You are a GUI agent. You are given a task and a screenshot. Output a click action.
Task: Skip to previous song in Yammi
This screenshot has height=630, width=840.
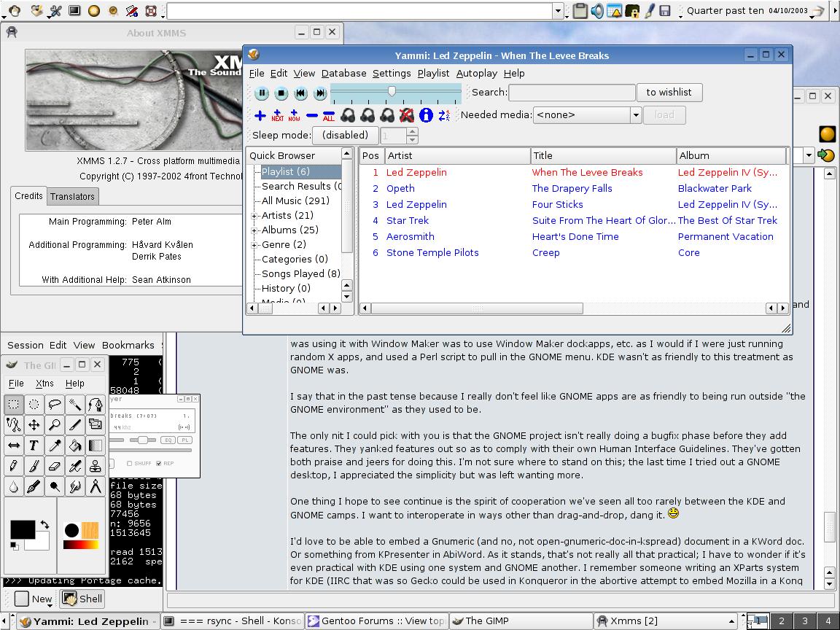(x=300, y=93)
